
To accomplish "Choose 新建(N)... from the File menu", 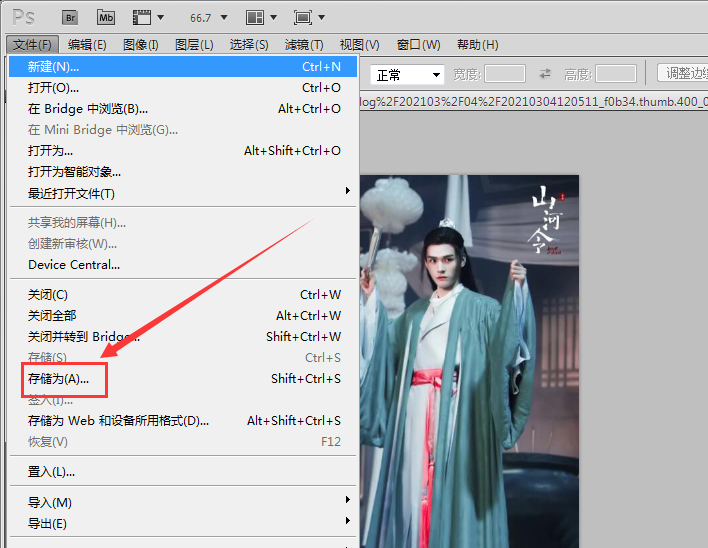I will [x=183, y=66].
